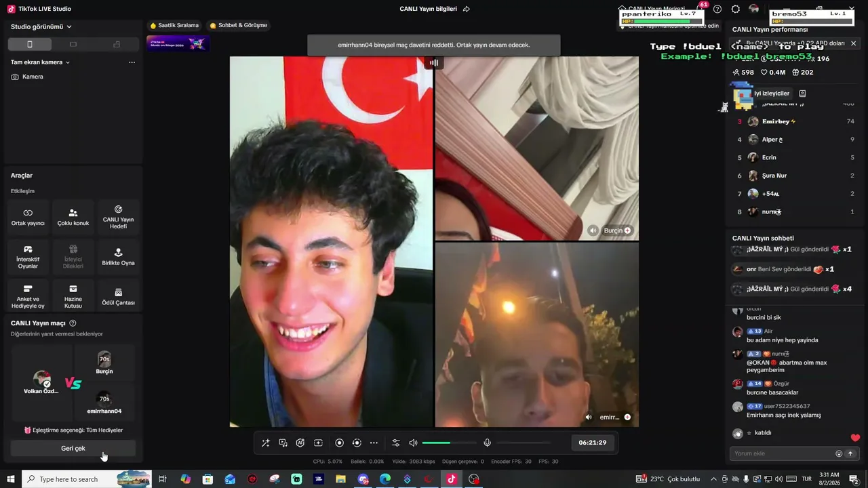Open the audio mixer settings icon
Viewport: 868px width, 488px height.
pyautogui.click(x=396, y=443)
